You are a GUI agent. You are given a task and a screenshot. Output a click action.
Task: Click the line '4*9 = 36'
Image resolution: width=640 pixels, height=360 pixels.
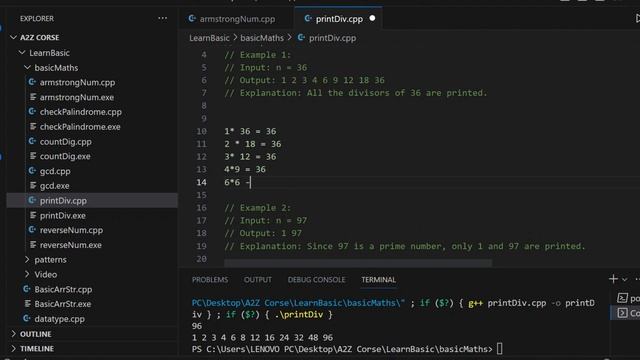click(x=245, y=169)
